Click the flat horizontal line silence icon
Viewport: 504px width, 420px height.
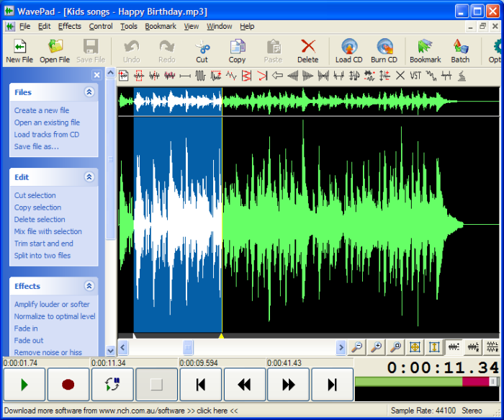coord(185,76)
